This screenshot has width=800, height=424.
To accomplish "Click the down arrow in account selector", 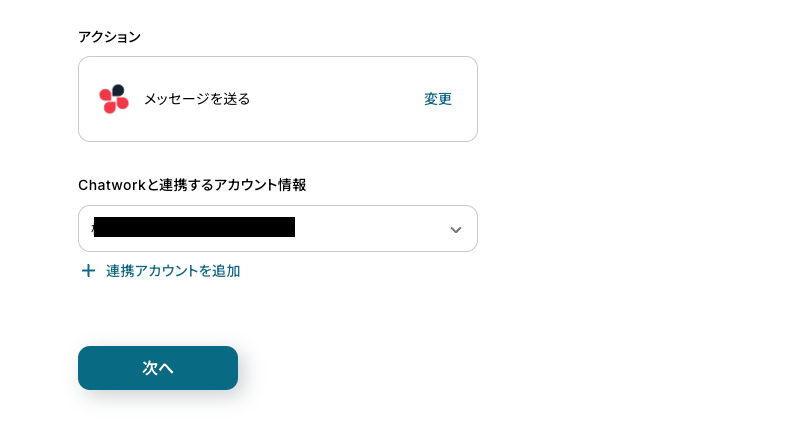I will point(456,229).
